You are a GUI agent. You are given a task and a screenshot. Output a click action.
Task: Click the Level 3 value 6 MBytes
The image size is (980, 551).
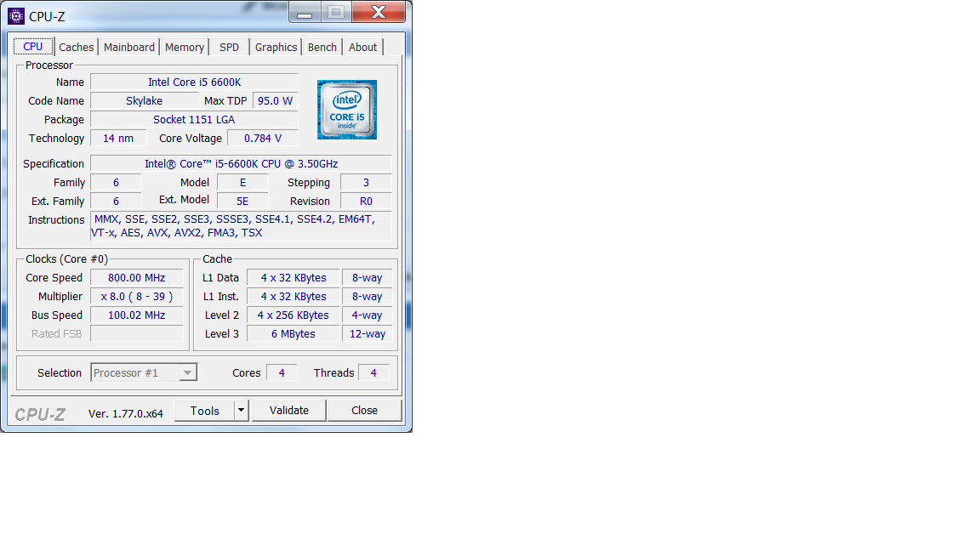point(293,333)
